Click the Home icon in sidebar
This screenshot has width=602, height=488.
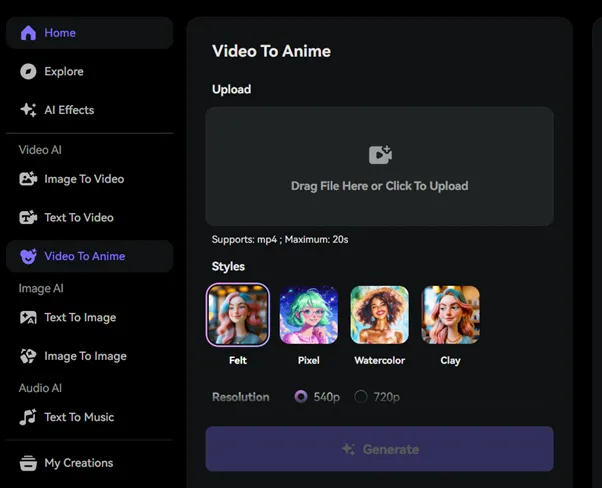click(28, 33)
